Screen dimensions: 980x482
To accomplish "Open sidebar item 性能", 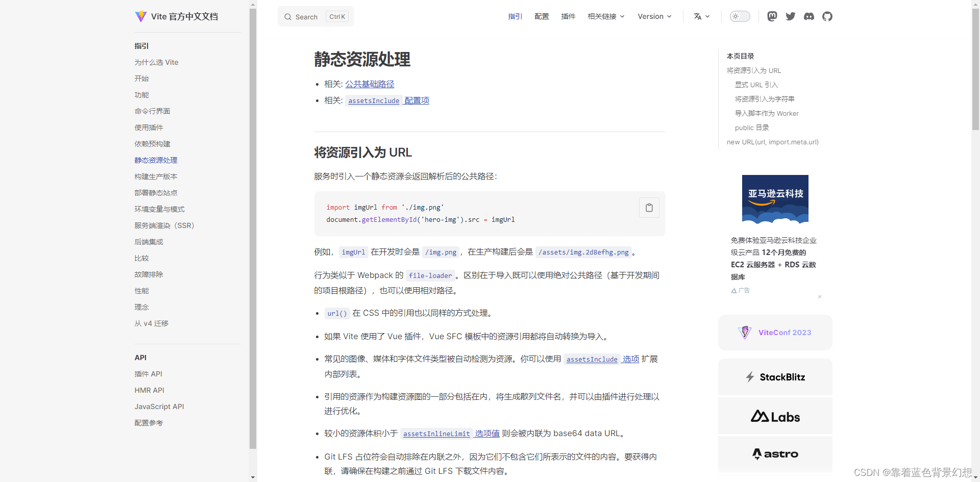I will point(142,291).
